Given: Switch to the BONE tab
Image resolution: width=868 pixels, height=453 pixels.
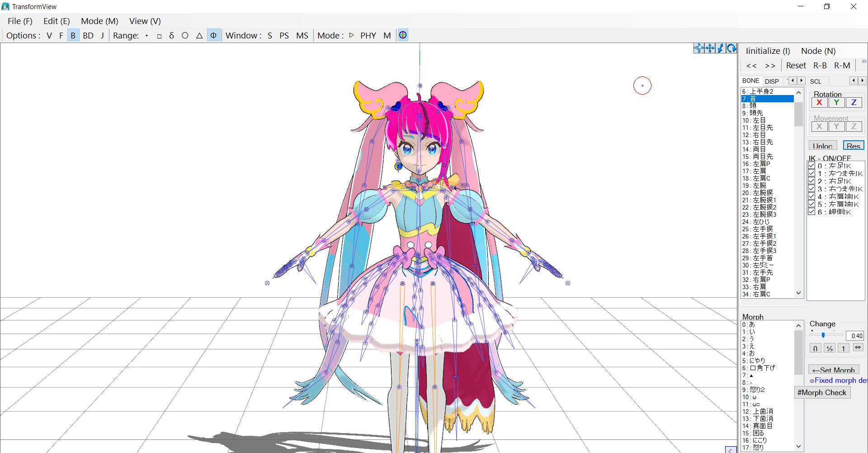Looking at the screenshot, I should pos(750,81).
